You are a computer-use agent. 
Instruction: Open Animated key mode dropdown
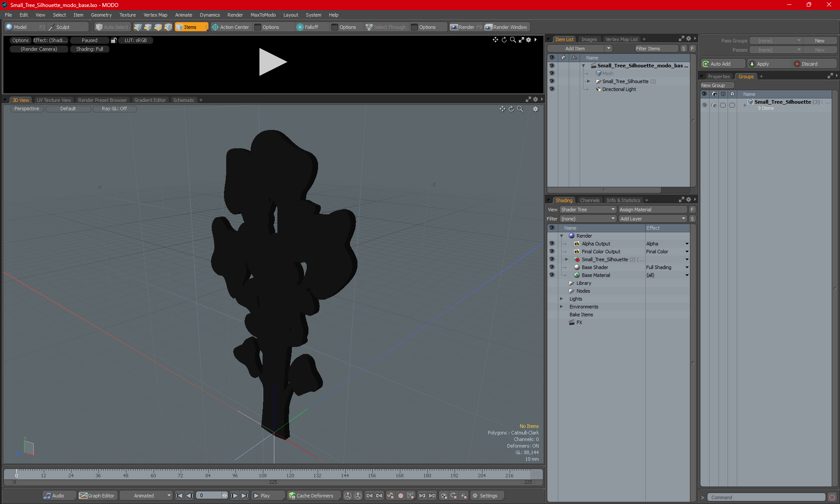pyautogui.click(x=146, y=496)
